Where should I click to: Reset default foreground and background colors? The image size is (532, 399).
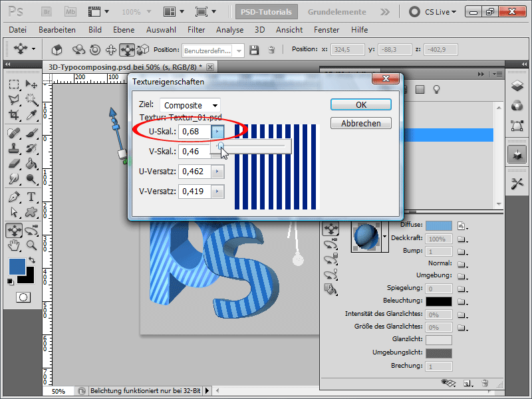pyautogui.click(x=11, y=281)
